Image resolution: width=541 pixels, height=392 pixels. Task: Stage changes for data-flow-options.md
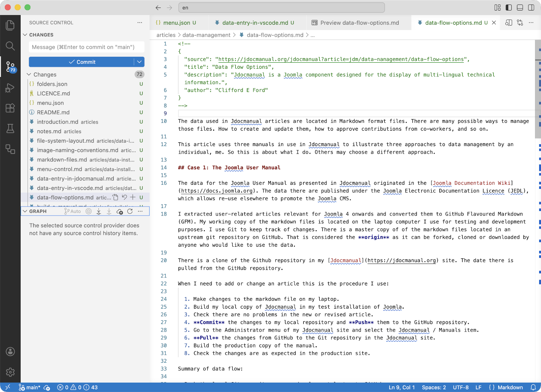[x=133, y=197]
